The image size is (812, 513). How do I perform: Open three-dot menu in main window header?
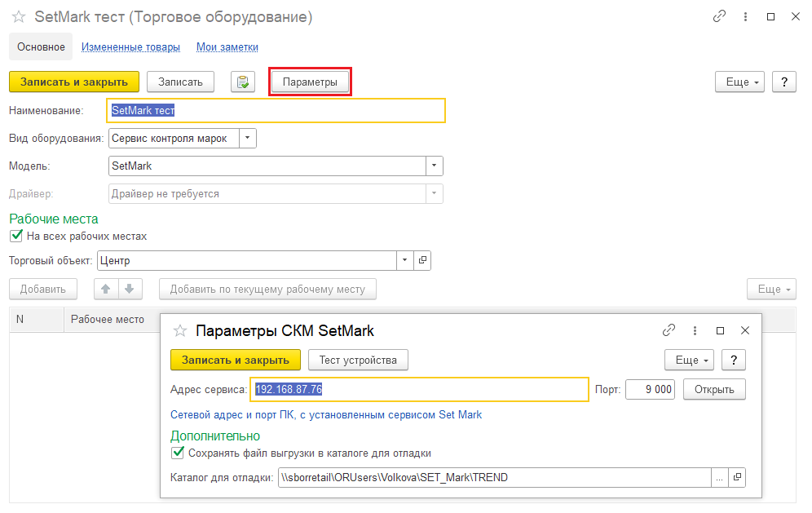point(745,16)
